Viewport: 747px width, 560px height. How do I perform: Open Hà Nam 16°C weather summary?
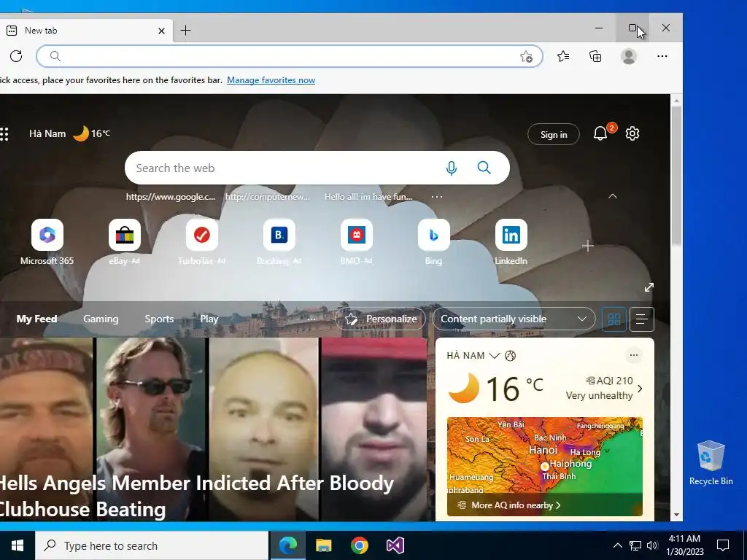point(69,134)
